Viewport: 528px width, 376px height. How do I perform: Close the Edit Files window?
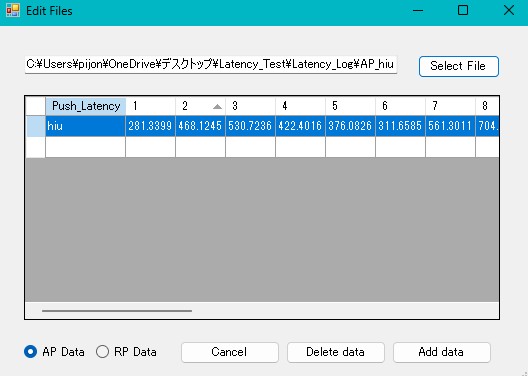click(x=509, y=10)
